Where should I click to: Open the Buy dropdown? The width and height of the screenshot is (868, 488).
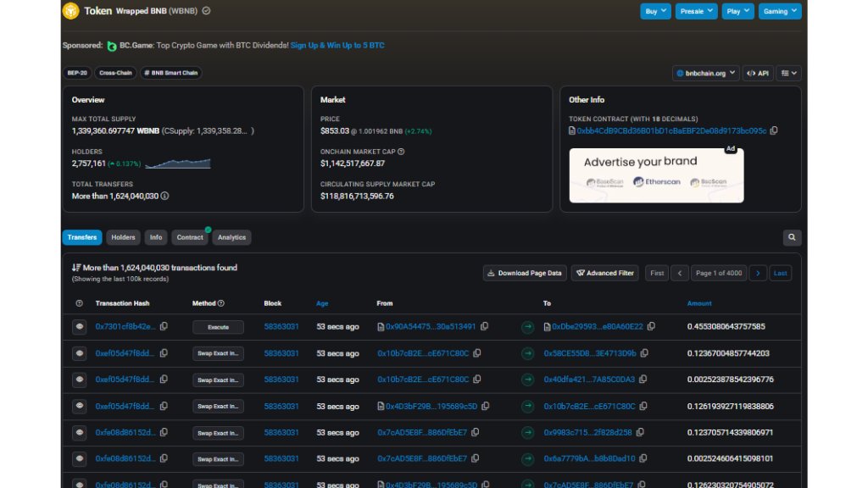click(x=655, y=11)
